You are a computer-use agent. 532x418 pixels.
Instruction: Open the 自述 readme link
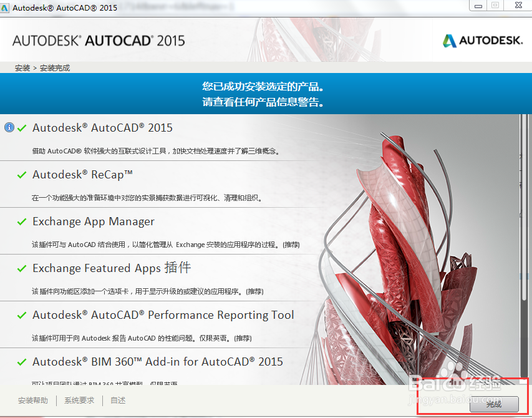pos(118,401)
